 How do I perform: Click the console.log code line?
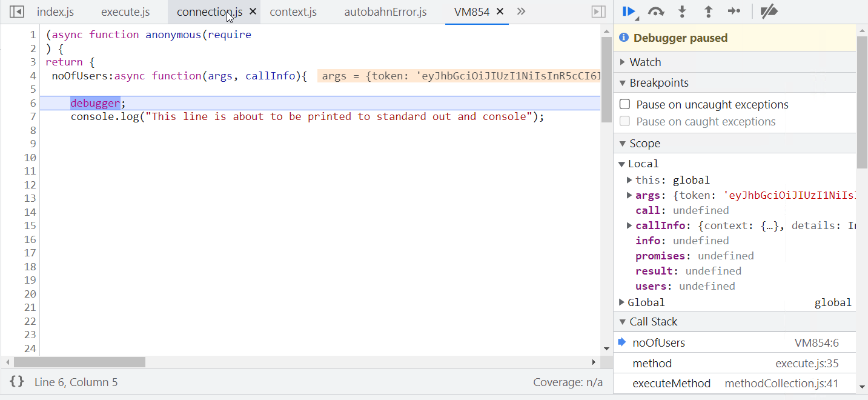coord(307,116)
